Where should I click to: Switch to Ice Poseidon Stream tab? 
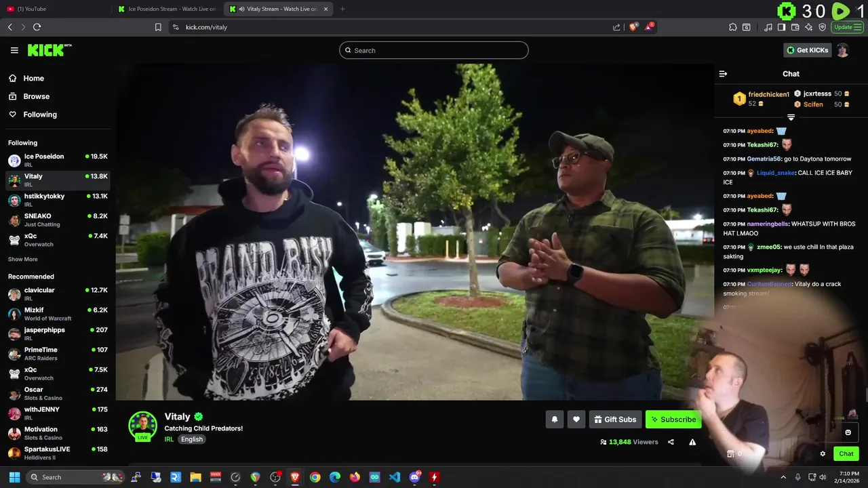167,9
